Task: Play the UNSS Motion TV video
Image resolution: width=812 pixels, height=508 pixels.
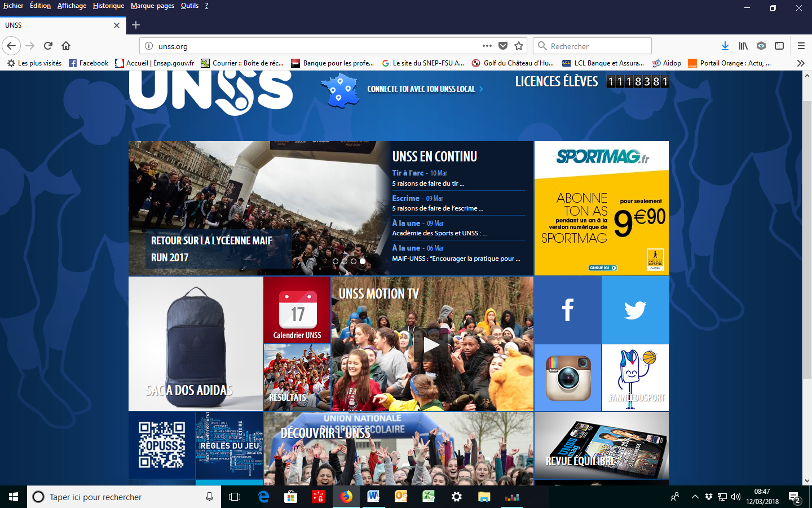Action: (x=431, y=345)
